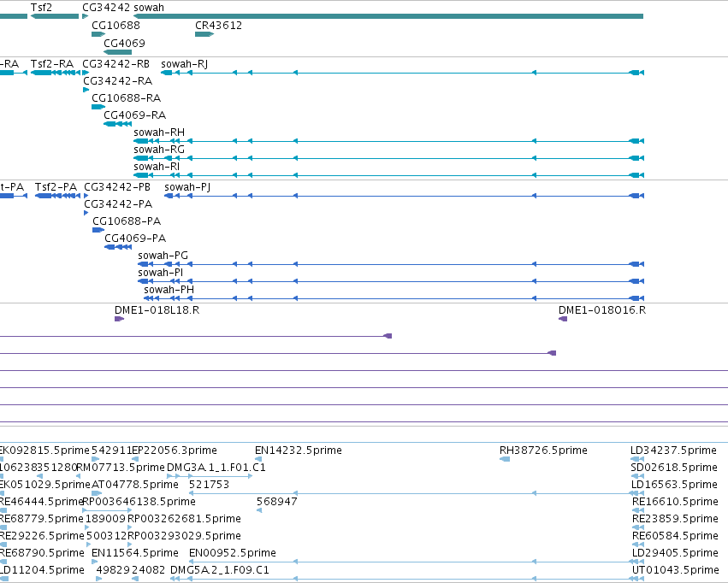Click the 24082 EST label

(x=149, y=570)
